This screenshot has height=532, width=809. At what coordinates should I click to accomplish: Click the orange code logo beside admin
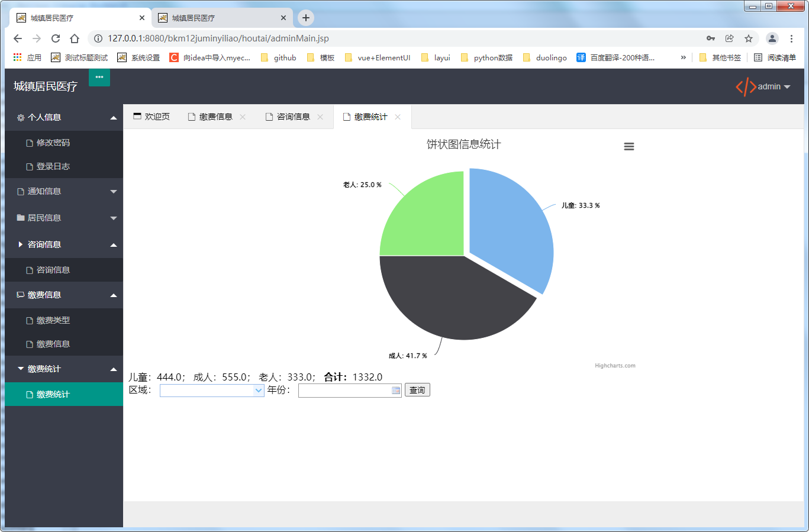coord(746,86)
